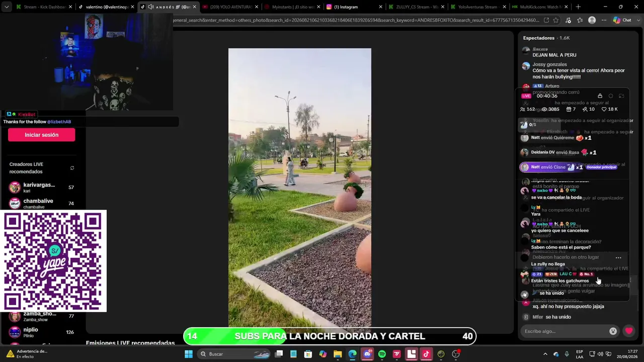Open Spotify from the taskbar
Image resolution: width=644 pixels, height=362 pixels.
click(382, 354)
